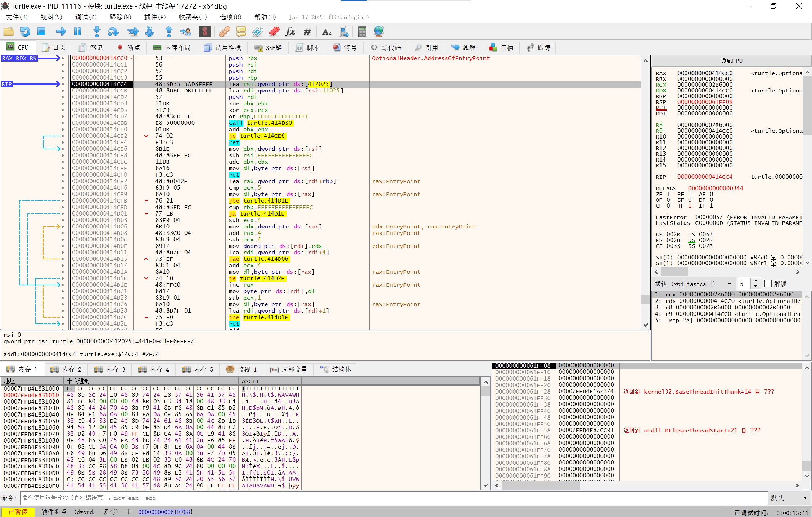Increase argument count with the stepper up arrow
The height and width of the screenshot is (517, 812).
click(755, 281)
